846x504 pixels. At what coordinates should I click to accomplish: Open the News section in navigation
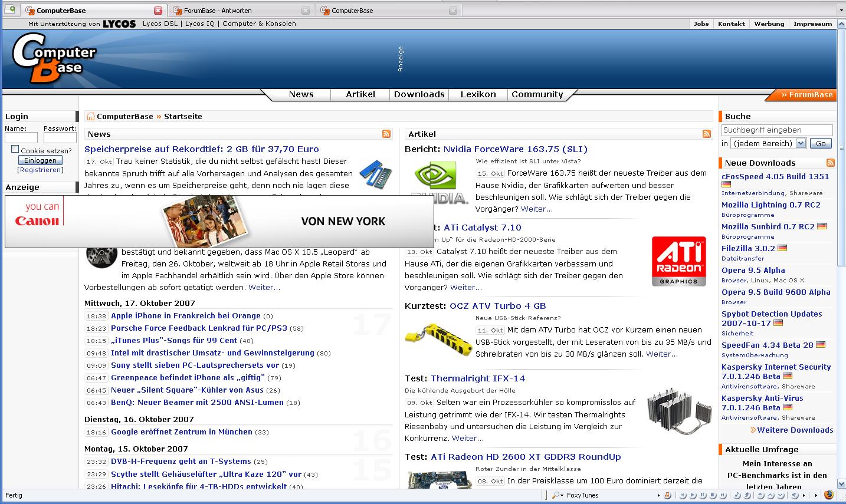pos(301,94)
